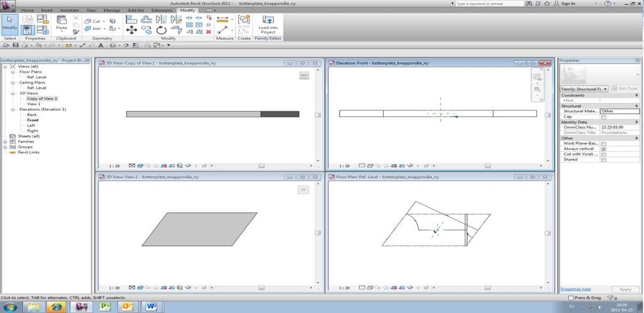
Task: Choose the Align tool in Modify panel
Action: point(131,19)
